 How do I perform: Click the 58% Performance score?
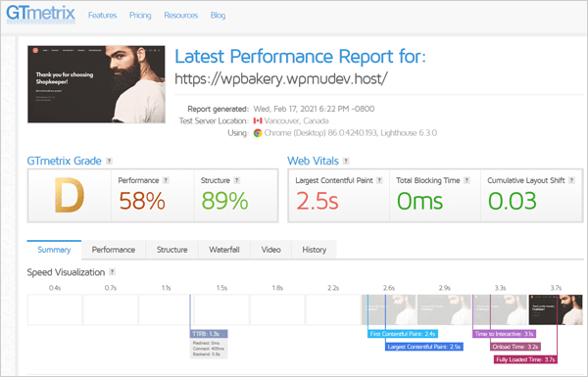[x=142, y=201]
